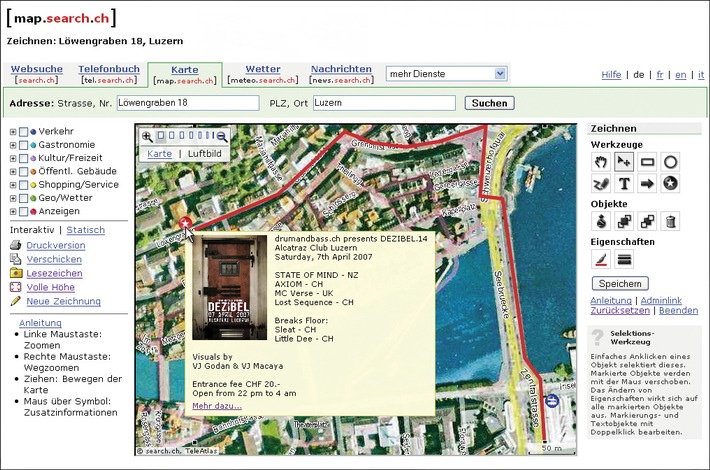Open the Wetter tab
710x470 pixels.
(x=262, y=69)
